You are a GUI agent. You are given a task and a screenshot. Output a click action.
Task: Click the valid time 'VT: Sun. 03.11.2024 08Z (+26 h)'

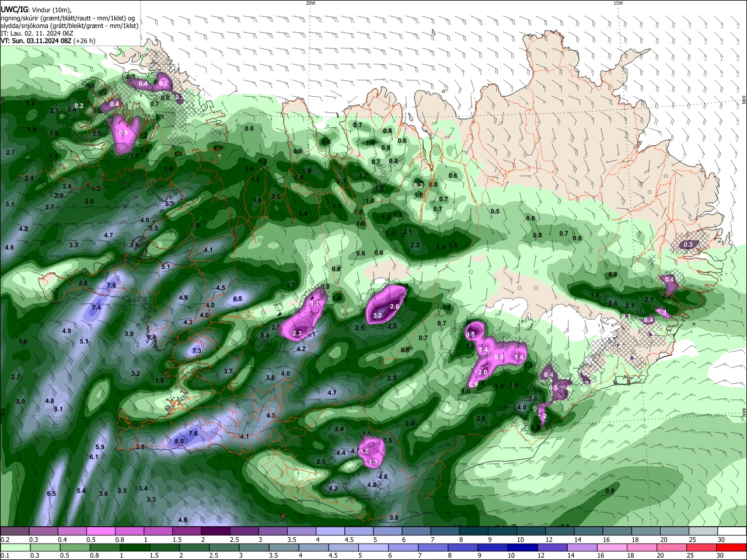(48, 41)
